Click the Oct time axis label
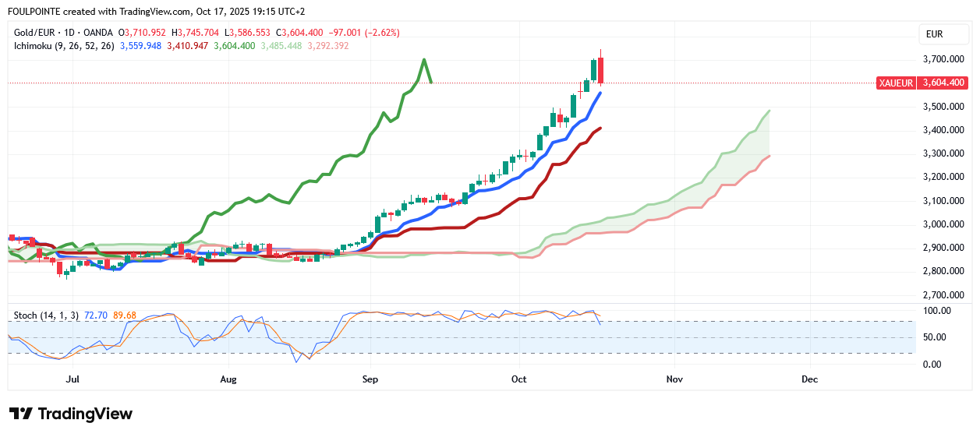The image size is (980, 437). [519, 379]
